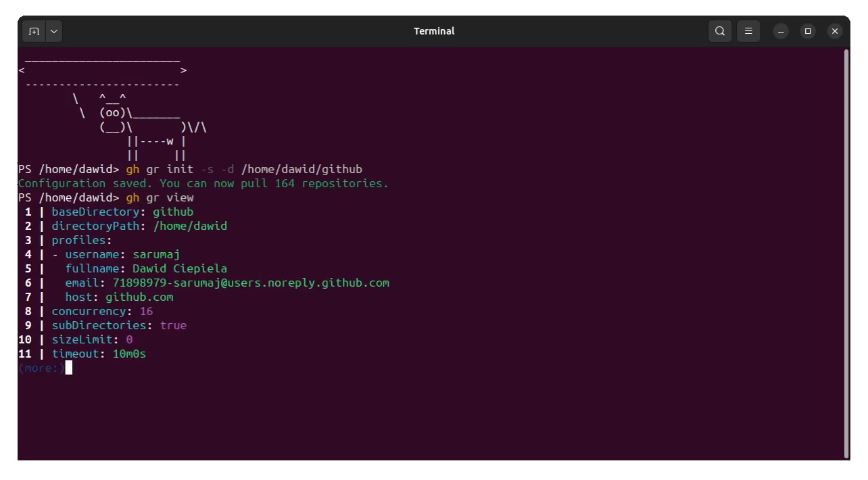Open a new terminal tab

tap(34, 31)
